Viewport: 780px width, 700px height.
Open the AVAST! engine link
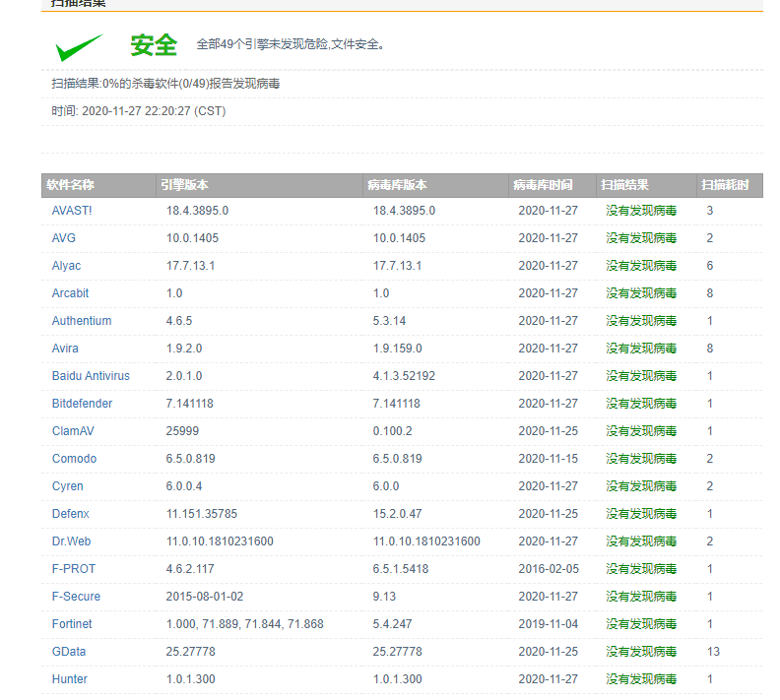(72, 211)
